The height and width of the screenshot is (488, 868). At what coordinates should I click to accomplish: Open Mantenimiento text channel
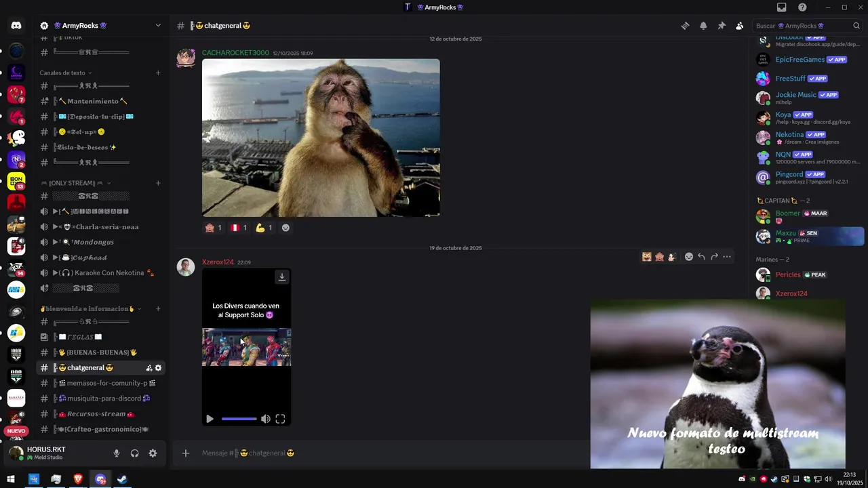click(100, 102)
